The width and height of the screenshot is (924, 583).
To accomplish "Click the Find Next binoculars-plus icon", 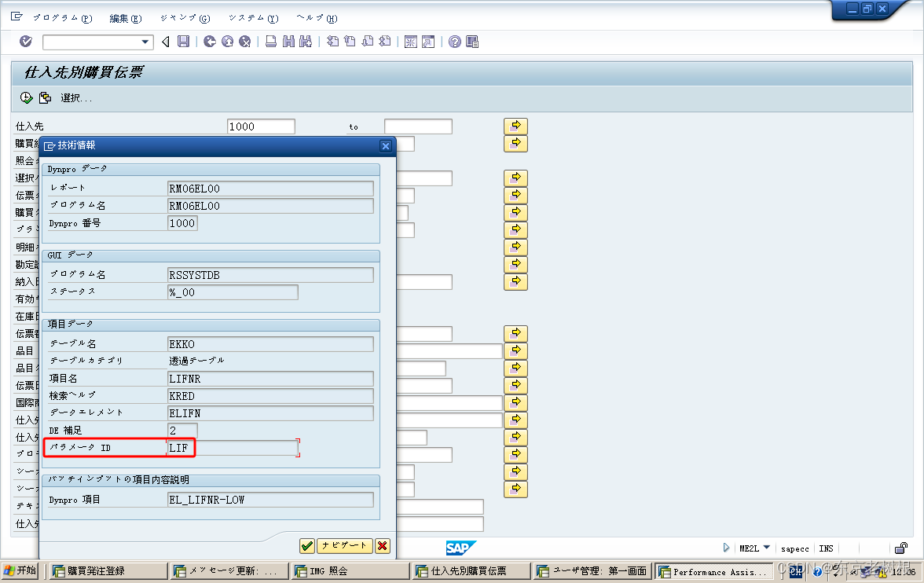I will 305,42.
